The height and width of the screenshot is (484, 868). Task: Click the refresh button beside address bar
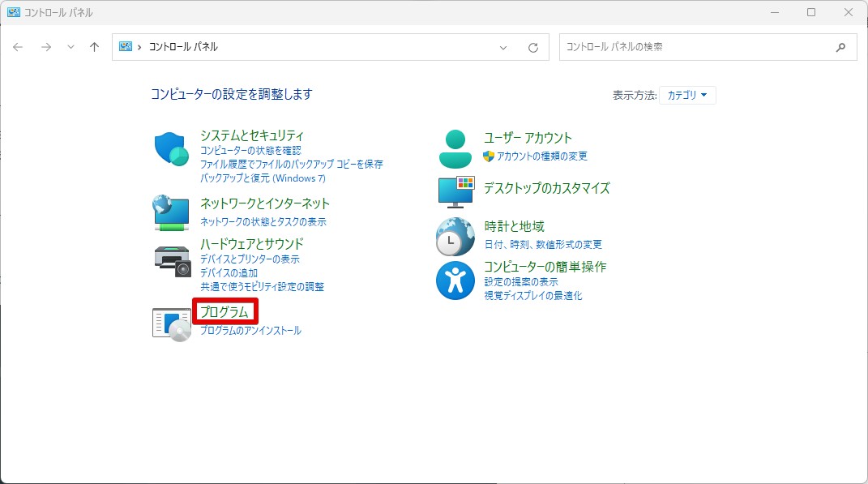coord(533,48)
